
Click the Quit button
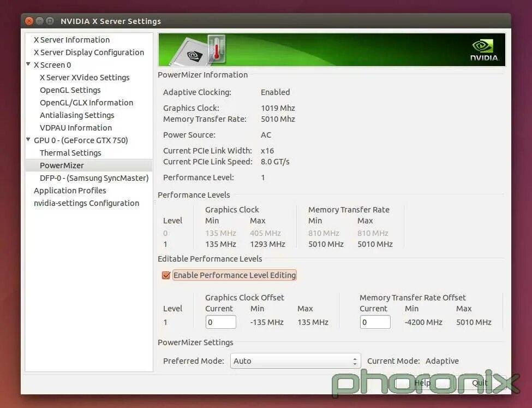pyautogui.click(x=480, y=383)
